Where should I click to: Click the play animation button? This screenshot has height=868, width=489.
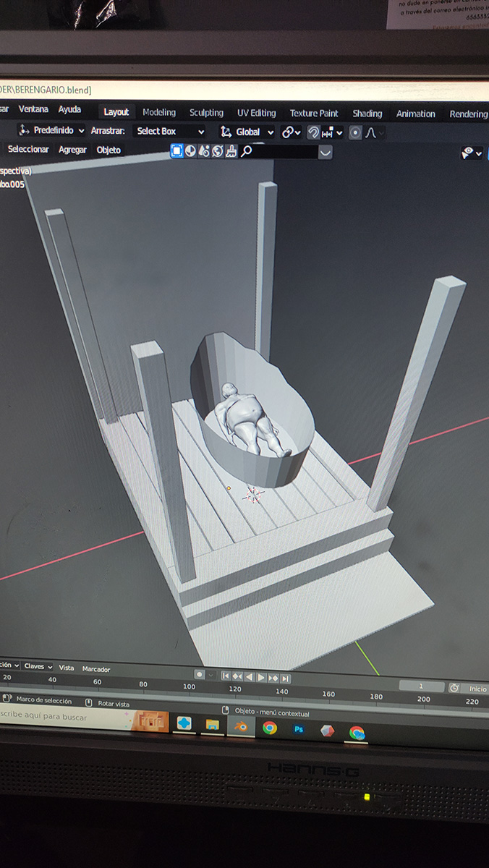[261, 678]
